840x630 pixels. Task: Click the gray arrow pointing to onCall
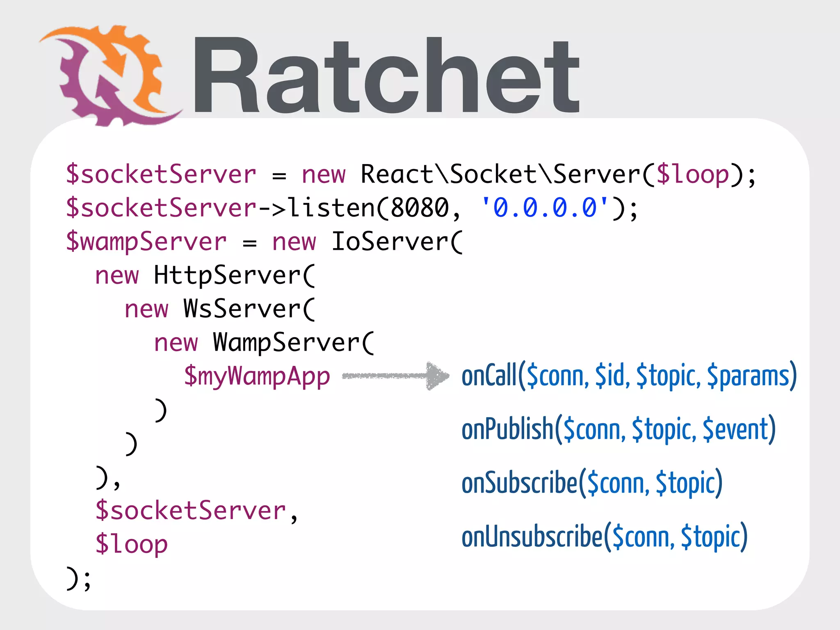pyautogui.click(x=396, y=376)
